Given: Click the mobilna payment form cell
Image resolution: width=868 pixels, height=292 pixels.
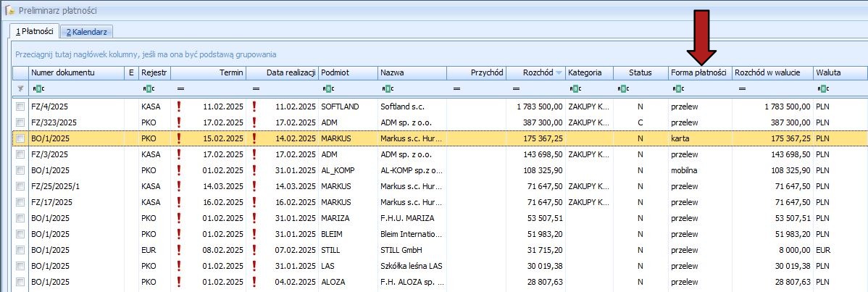Looking at the screenshot, I should [x=700, y=171].
